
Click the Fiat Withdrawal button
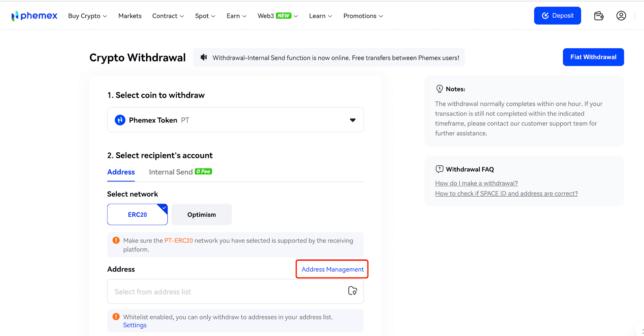tap(593, 57)
